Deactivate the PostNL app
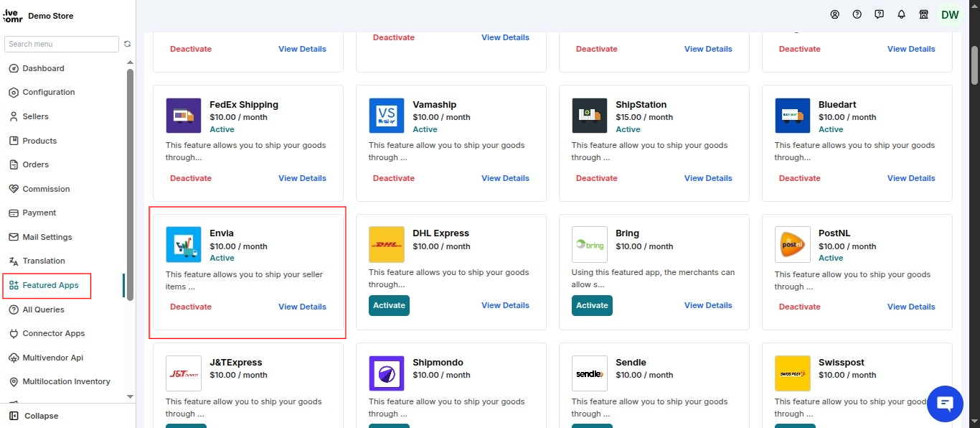This screenshot has width=980, height=428. point(799,307)
